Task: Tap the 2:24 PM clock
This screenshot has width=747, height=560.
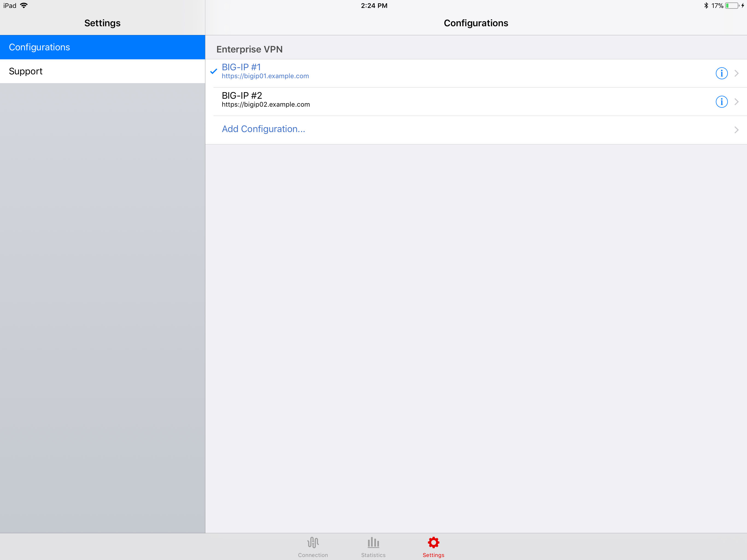Action: [x=374, y=6]
